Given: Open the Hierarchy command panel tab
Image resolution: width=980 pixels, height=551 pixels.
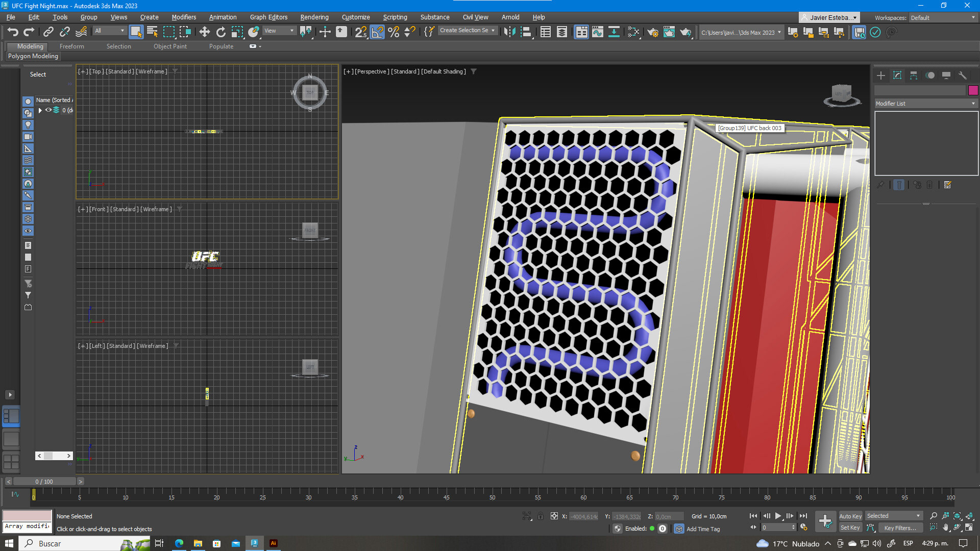Looking at the screenshot, I should point(913,76).
